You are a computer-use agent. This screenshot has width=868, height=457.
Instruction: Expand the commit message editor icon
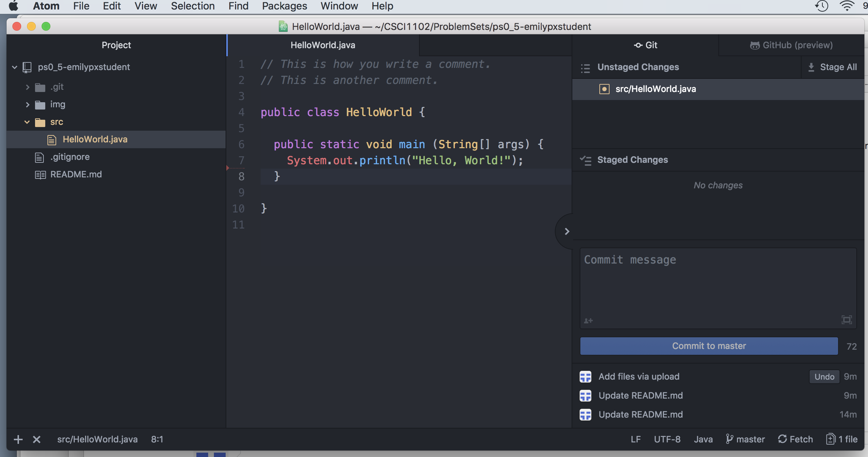pos(846,320)
